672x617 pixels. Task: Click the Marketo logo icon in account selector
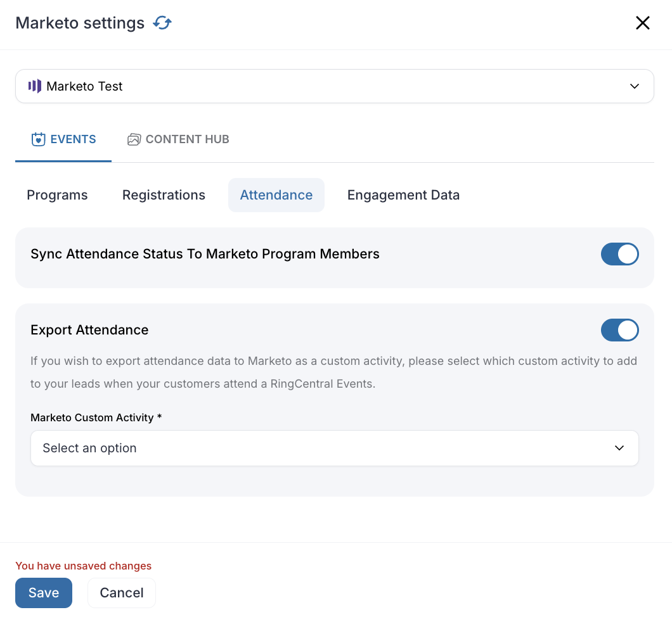[x=35, y=86]
